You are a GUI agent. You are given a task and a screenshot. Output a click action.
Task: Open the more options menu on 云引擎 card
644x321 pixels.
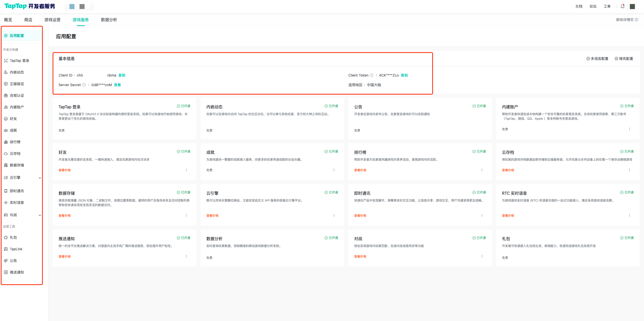[x=334, y=215]
